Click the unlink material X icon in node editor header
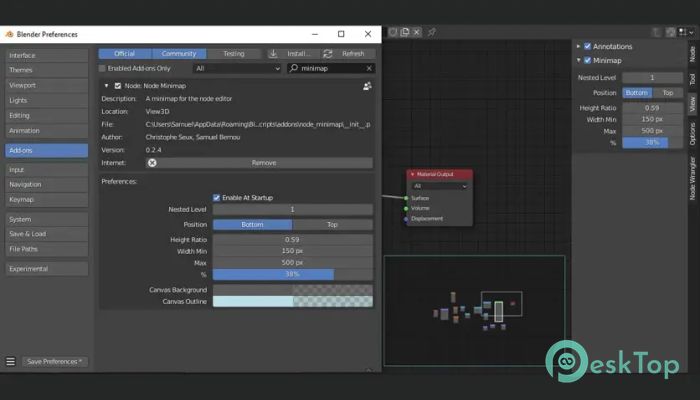Viewport: 700px width, 400px height. (417, 32)
